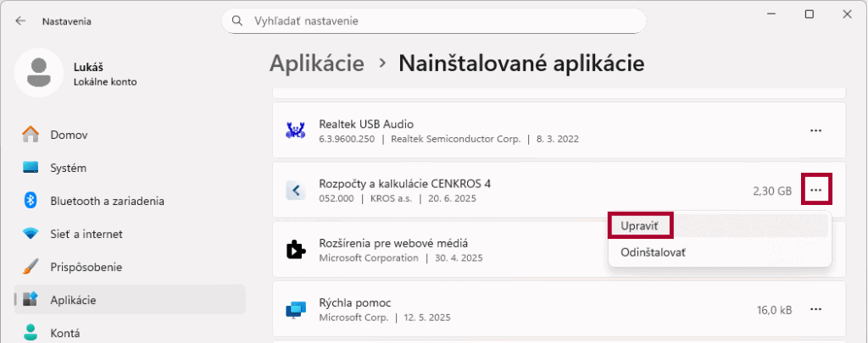The height and width of the screenshot is (343, 868).
Task: Click the Rýchla pomoc app icon
Action: tap(296, 310)
